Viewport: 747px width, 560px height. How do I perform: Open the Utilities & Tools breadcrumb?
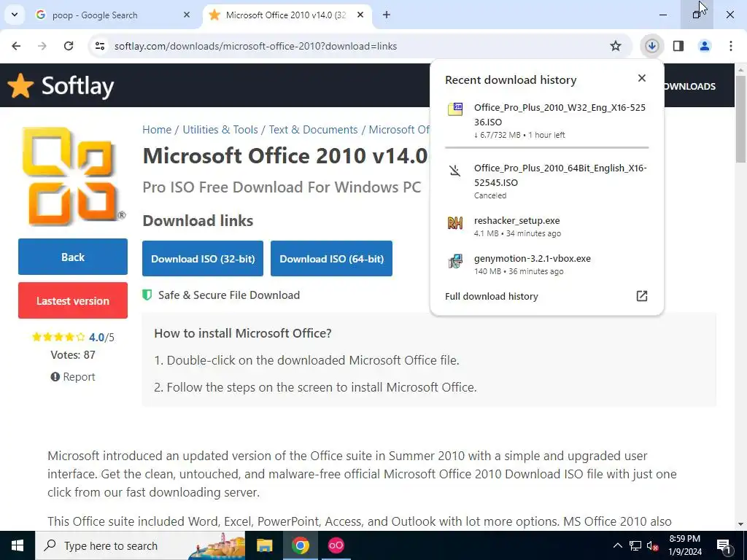pos(220,130)
